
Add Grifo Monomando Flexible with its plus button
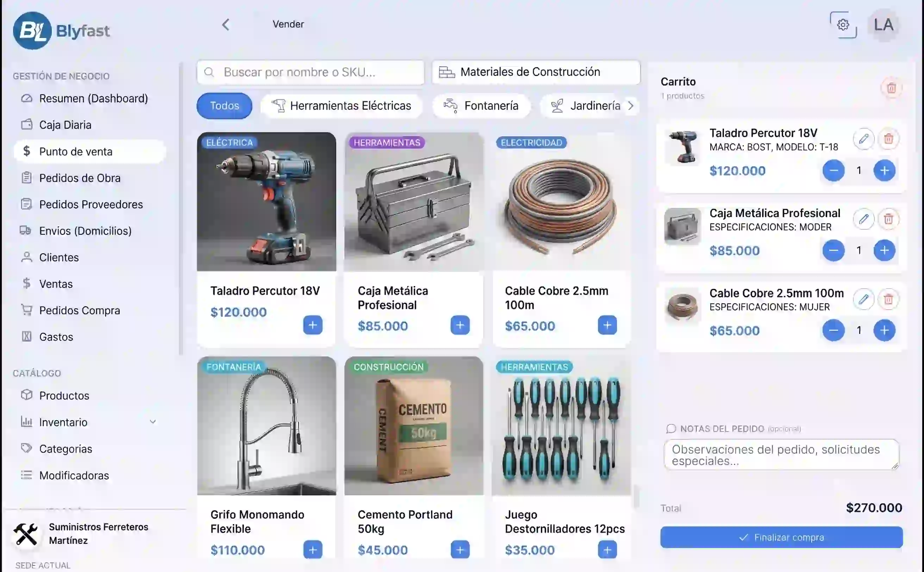tap(313, 550)
